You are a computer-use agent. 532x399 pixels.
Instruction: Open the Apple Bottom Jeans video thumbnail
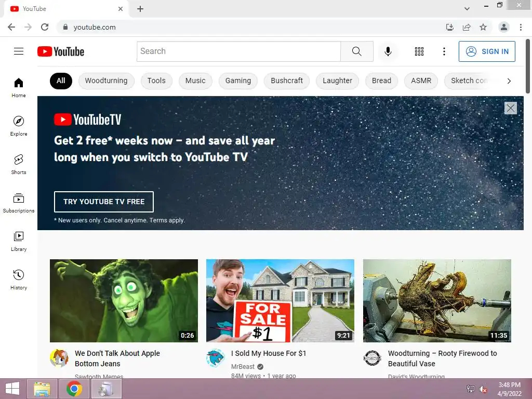(124, 301)
